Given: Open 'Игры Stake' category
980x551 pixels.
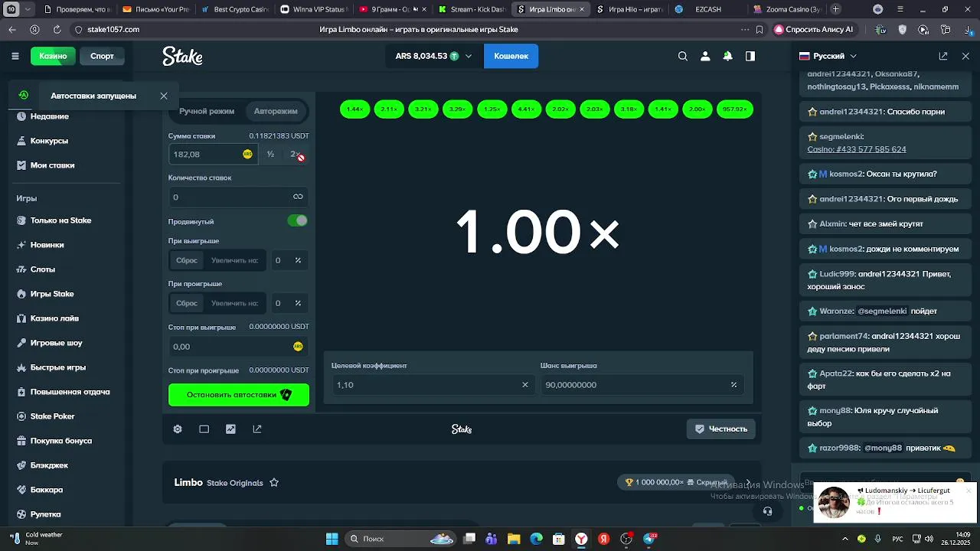Looking at the screenshot, I should [52, 294].
